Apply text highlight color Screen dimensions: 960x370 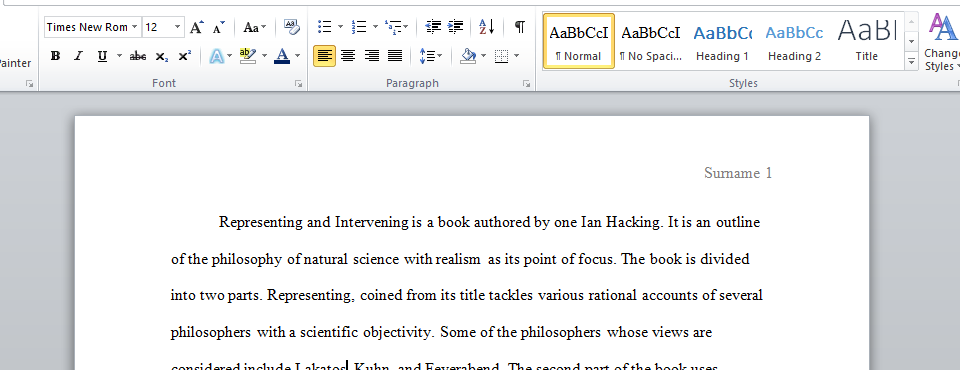pos(247,56)
